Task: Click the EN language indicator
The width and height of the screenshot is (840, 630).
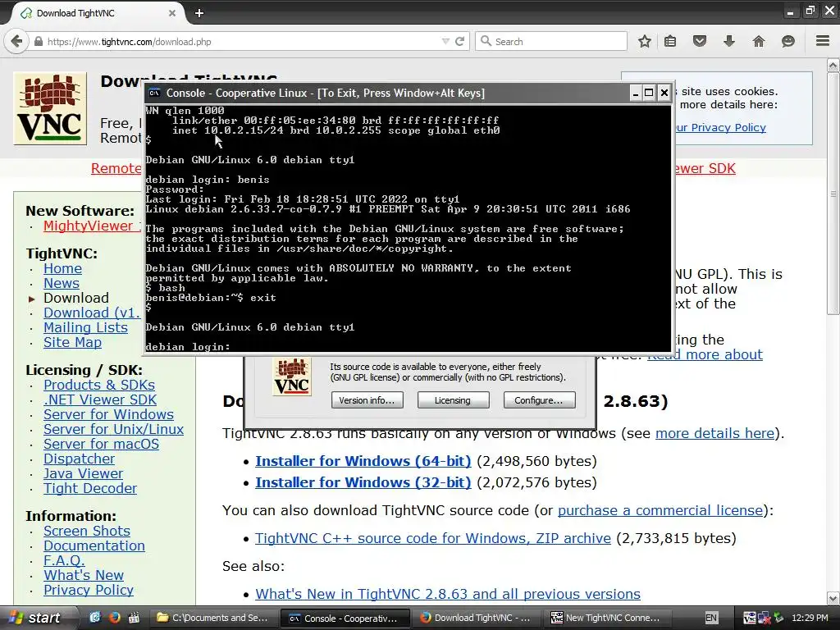Action: (x=711, y=618)
